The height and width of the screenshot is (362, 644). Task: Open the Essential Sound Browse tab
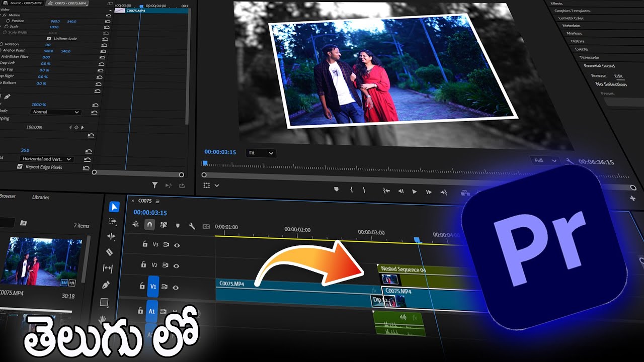[x=598, y=75]
